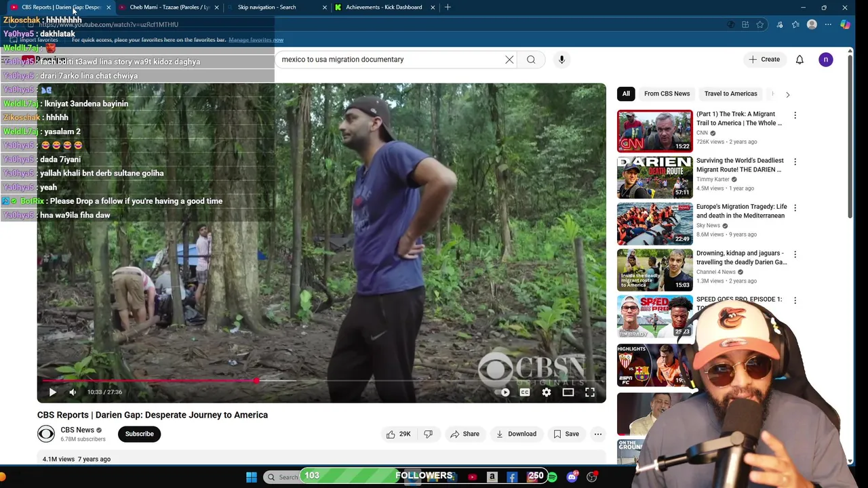Open Surviving the World's Deadliest Migrant Route title
The height and width of the screenshot is (488, 868).
coord(740,165)
